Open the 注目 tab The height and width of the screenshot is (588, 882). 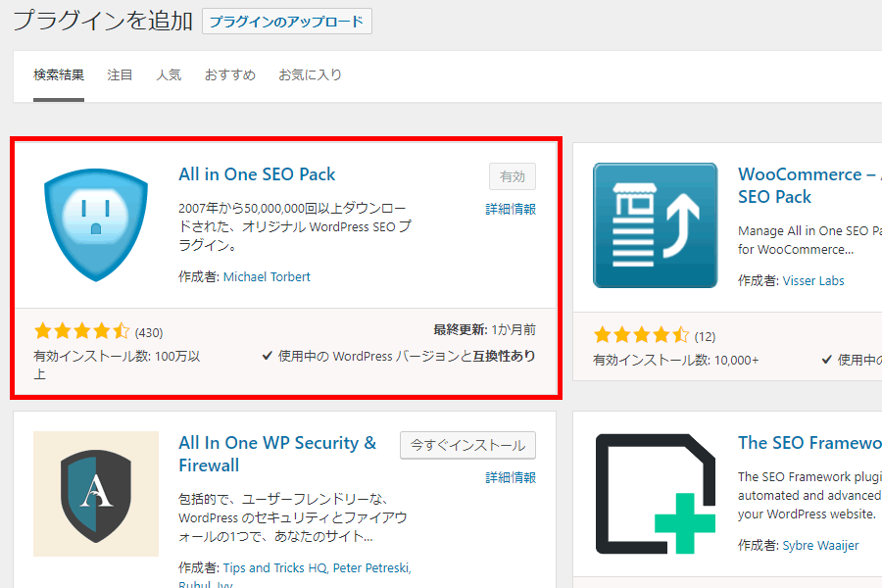point(120,75)
